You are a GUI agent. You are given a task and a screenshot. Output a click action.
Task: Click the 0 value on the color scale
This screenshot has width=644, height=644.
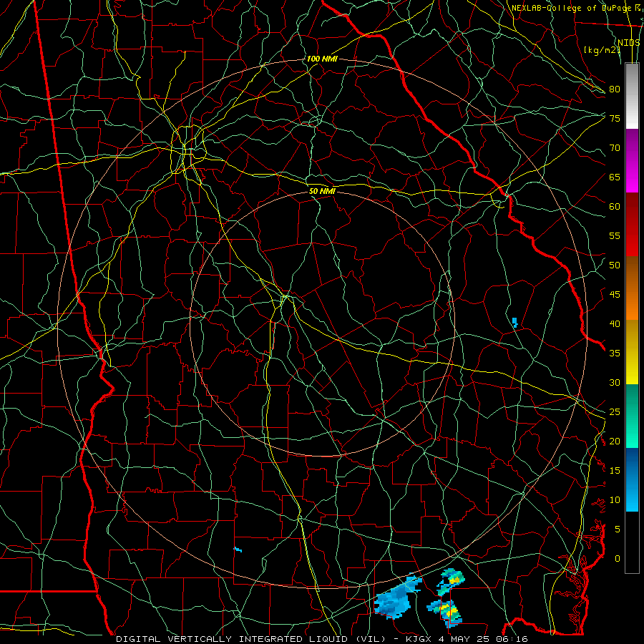point(618,559)
